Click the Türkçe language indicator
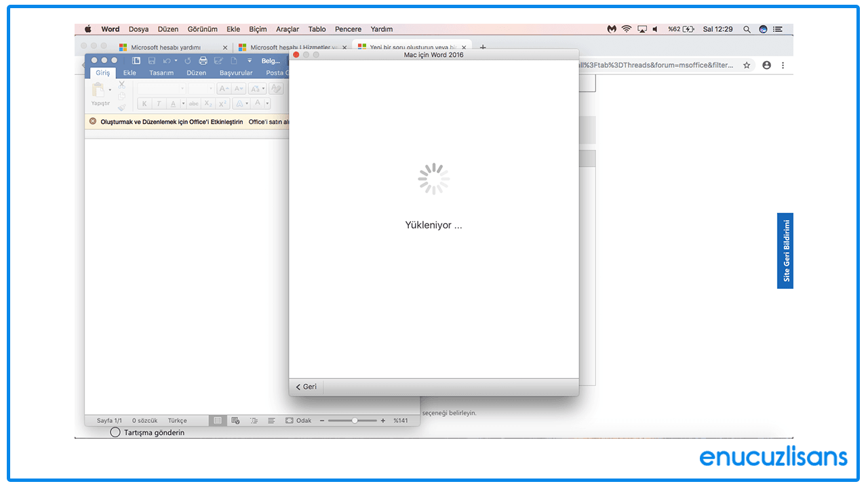Image resolution: width=868 pixels, height=488 pixels. tap(177, 421)
